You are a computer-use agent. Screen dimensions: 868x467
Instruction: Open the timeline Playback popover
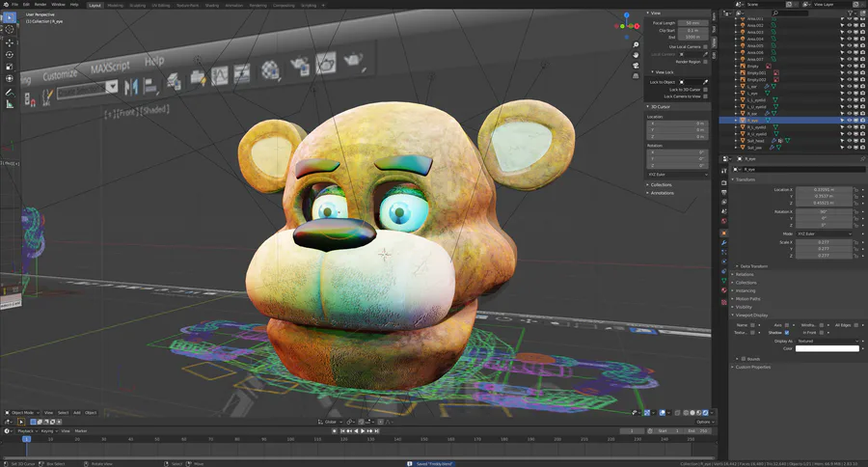26,431
